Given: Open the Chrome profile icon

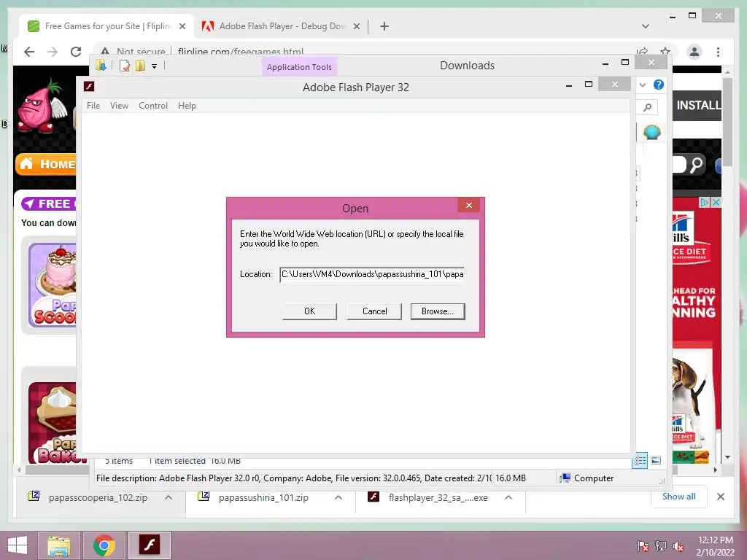Looking at the screenshot, I should 694,52.
